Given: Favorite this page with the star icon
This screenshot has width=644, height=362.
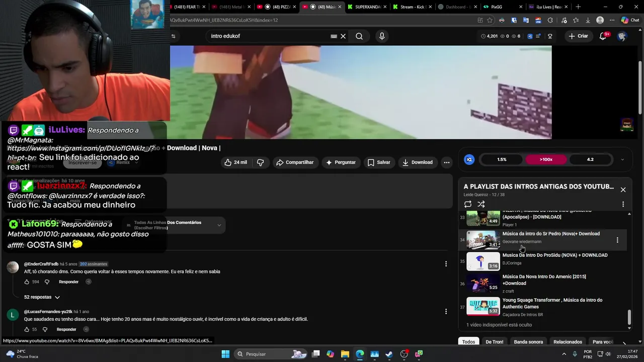Looking at the screenshot, I should coord(490,20).
